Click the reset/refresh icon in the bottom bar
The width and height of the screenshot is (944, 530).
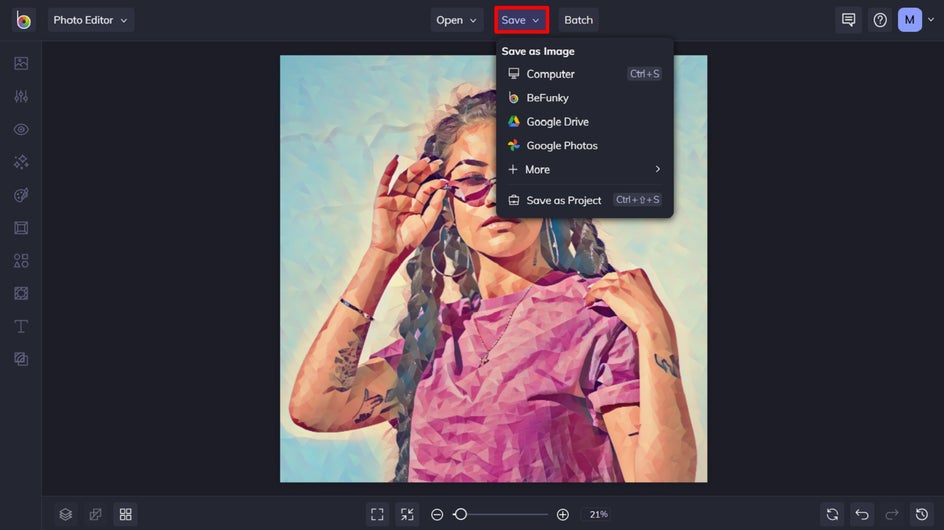click(832, 514)
